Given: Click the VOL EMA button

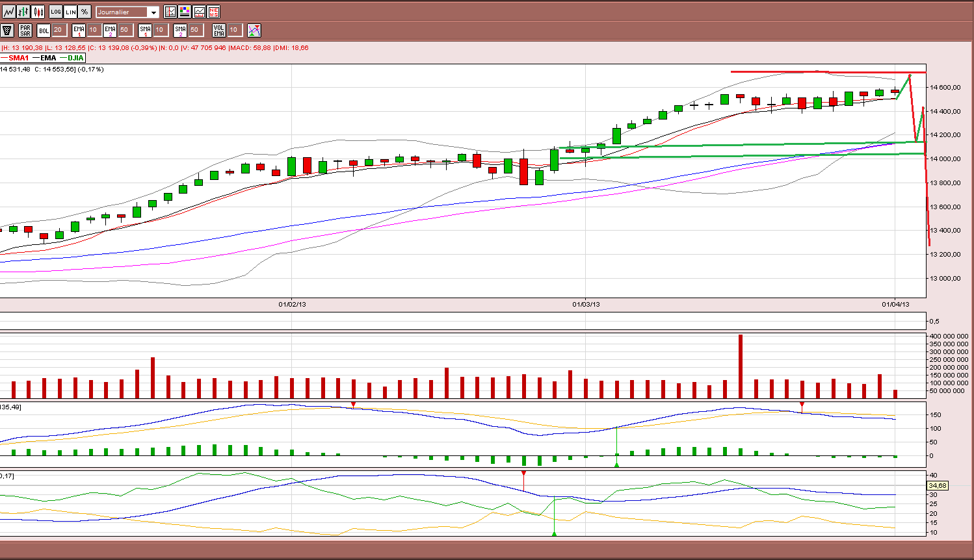Looking at the screenshot, I should (x=219, y=30).
